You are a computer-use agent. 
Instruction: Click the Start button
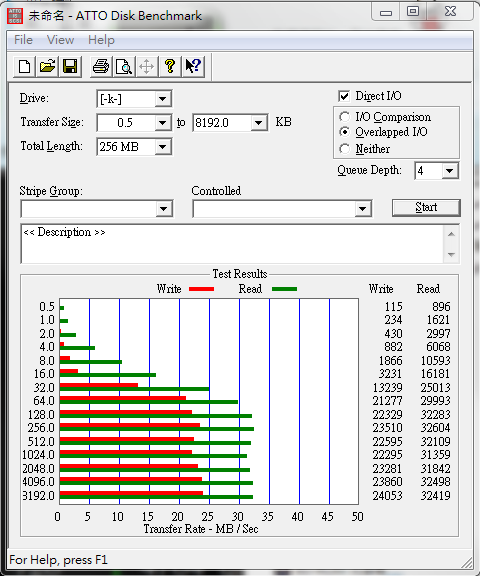pos(426,208)
